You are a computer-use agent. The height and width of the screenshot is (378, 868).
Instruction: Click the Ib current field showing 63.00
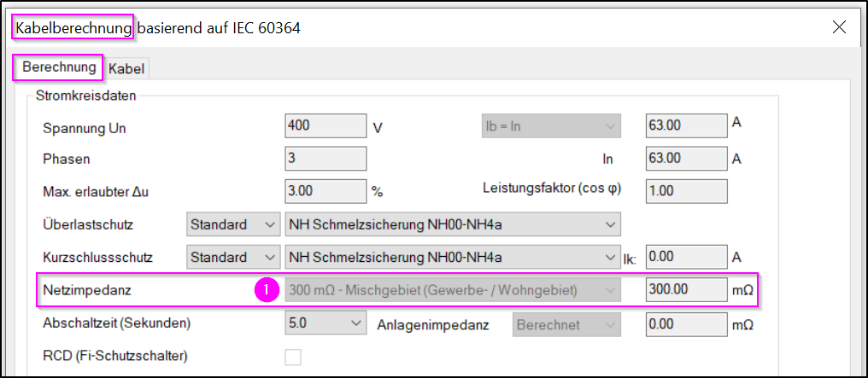pos(686,125)
